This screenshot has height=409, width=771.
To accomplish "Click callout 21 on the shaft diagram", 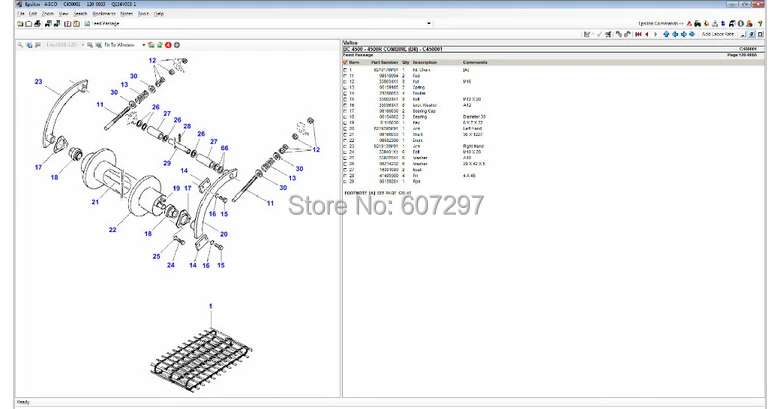I will coord(95,202).
